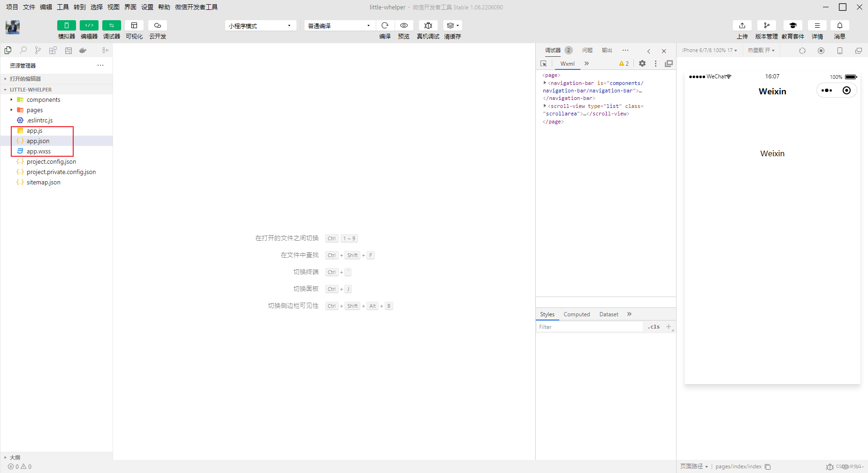The image size is (868, 473).
Task: Open the devtools vertical dots menu
Action: 655,63
